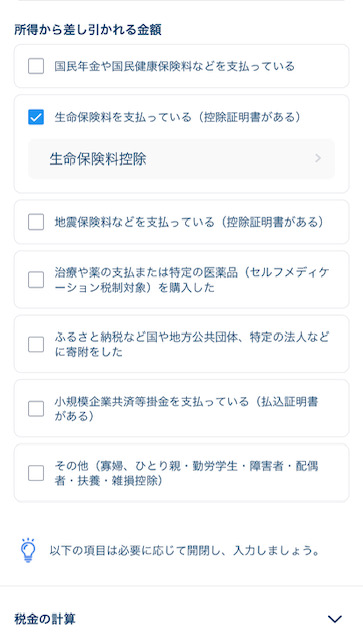Click the lightbulb hint icon
This screenshot has height=640, width=363.
coord(28,550)
